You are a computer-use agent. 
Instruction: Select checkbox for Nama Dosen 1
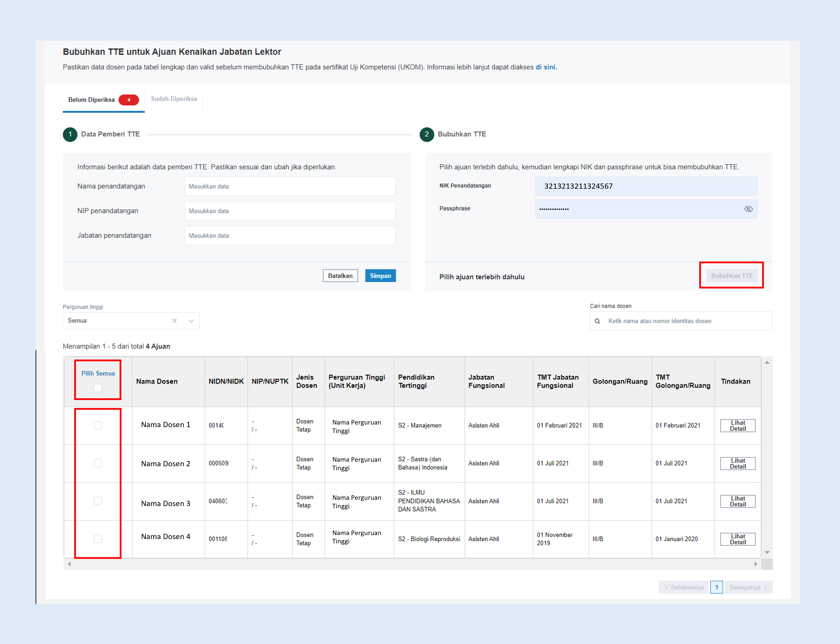tap(98, 425)
